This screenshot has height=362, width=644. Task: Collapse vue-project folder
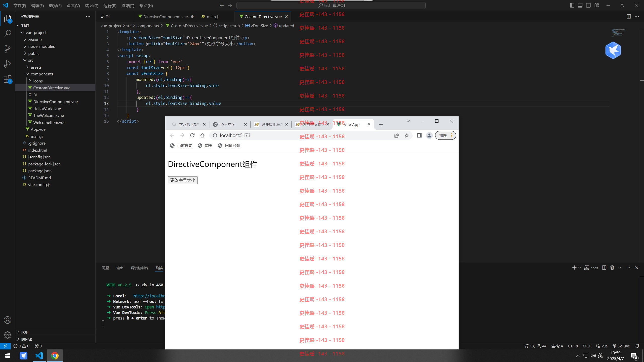(22, 32)
